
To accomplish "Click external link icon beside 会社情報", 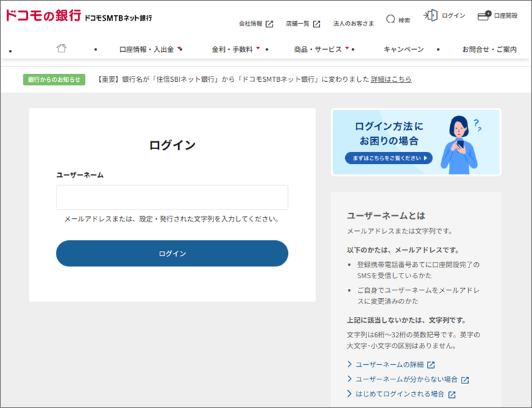I will pos(269,24).
